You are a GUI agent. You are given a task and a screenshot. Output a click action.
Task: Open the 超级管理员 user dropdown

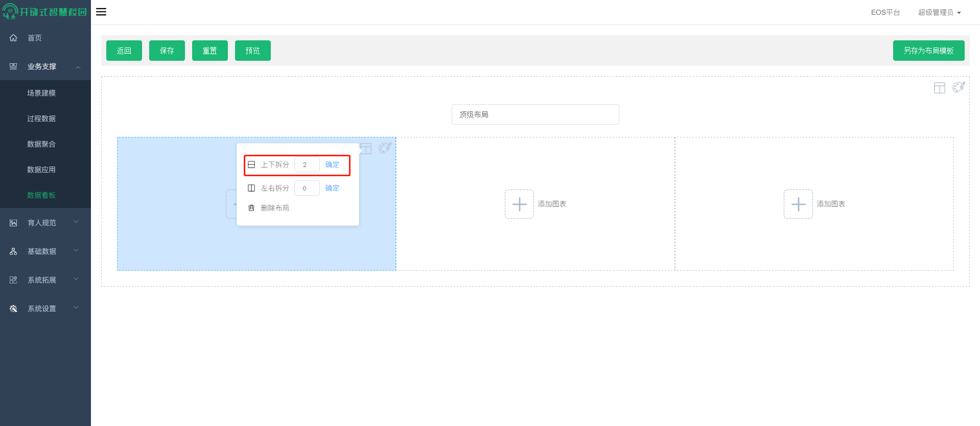(x=939, y=12)
